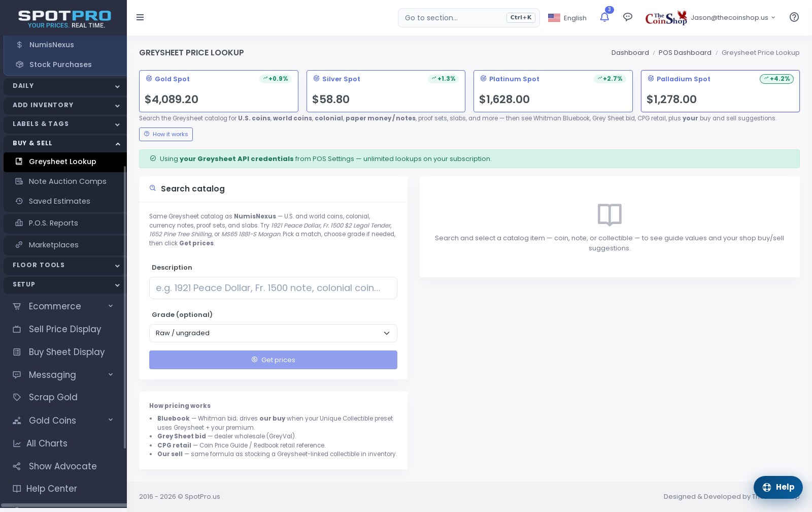Collapse the BUY & SELL section
Viewport: 812px width, 512px height.
coord(65,143)
